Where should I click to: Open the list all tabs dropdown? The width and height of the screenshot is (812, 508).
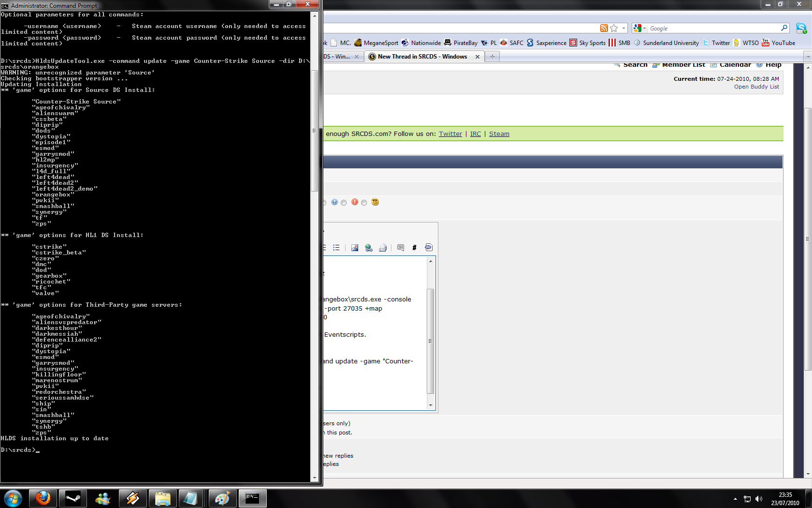pos(808,57)
